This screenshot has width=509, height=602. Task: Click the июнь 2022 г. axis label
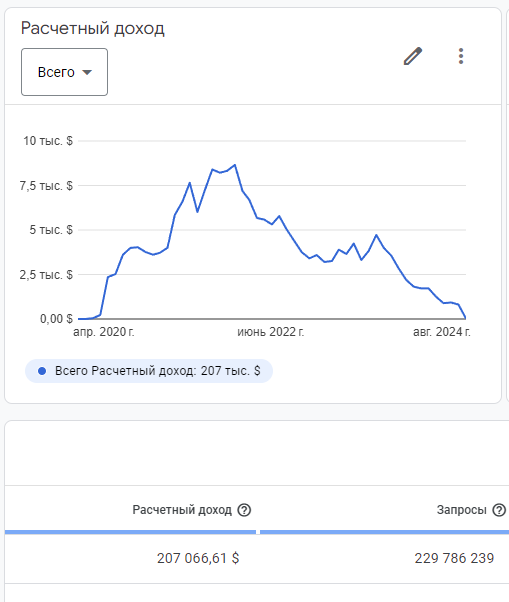(271, 332)
